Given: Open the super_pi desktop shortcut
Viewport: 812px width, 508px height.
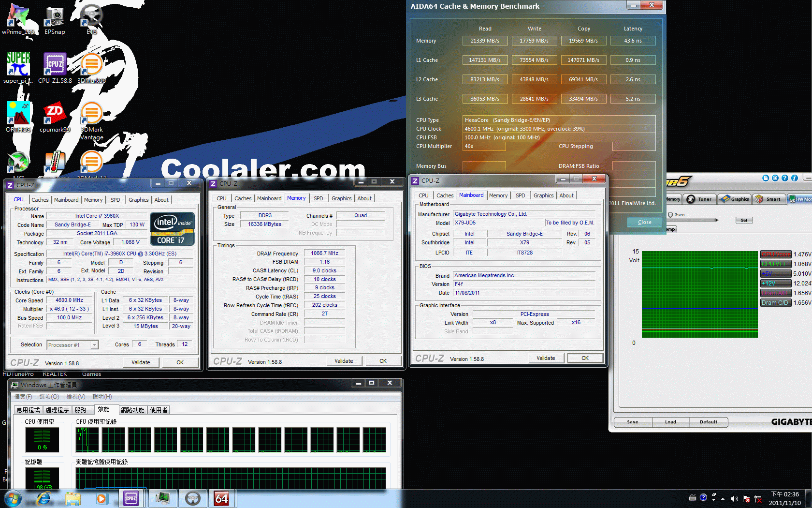Looking at the screenshot, I should click(x=18, y=68).
